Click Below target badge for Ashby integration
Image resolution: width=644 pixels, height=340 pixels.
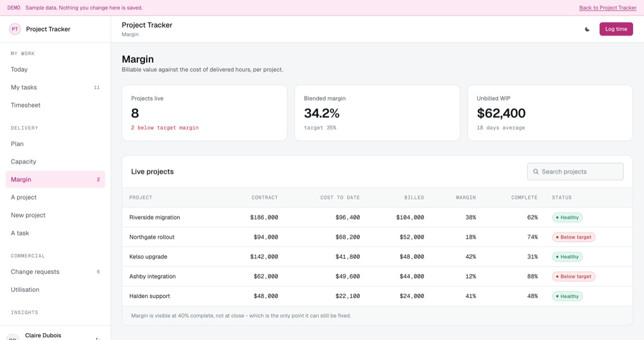tap(573, 277)
